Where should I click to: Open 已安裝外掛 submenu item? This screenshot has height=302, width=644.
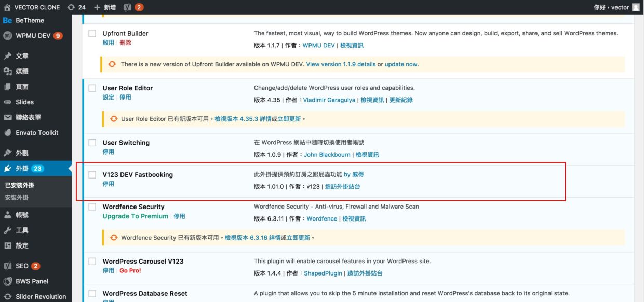pyautogui.click(x=20, y=185)
